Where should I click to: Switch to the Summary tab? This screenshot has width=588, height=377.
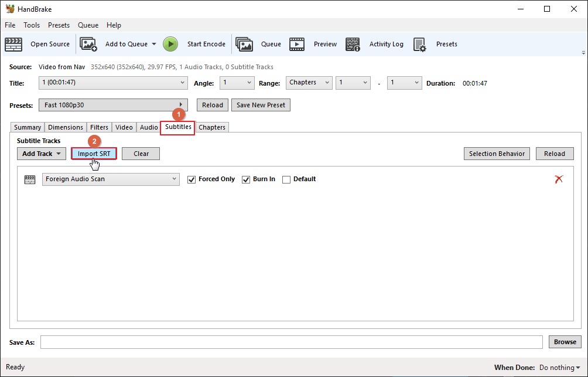[28, 127]
